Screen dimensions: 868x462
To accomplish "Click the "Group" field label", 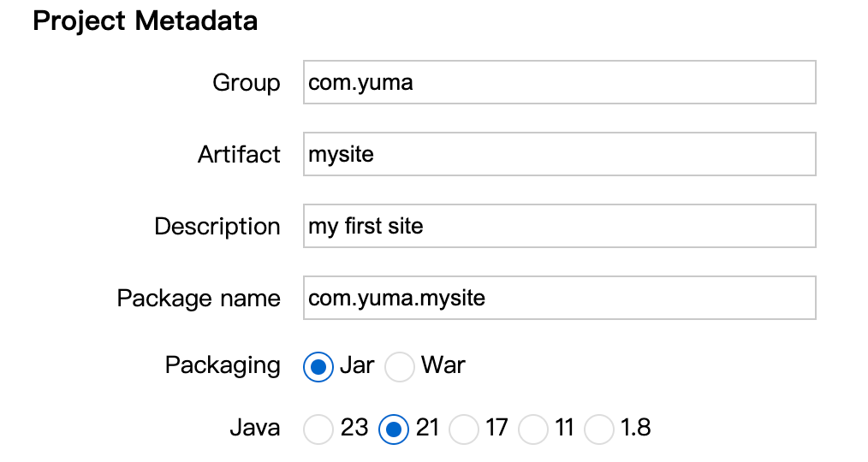I will [246, 83].
